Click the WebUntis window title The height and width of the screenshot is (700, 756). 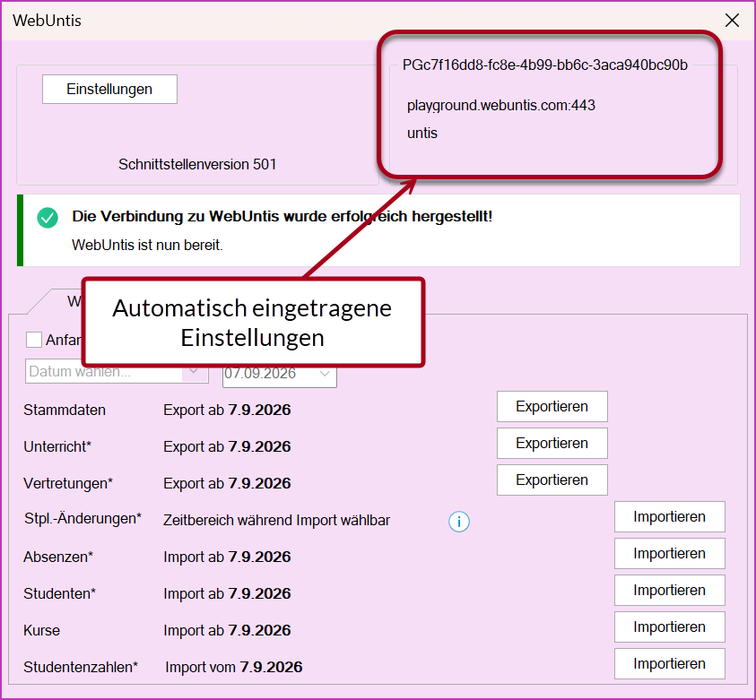47,21
